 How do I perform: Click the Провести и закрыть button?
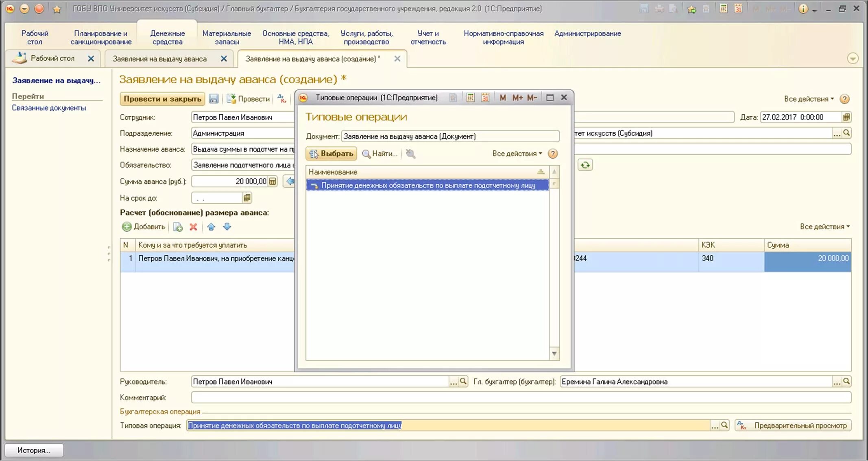click(162, 99)
